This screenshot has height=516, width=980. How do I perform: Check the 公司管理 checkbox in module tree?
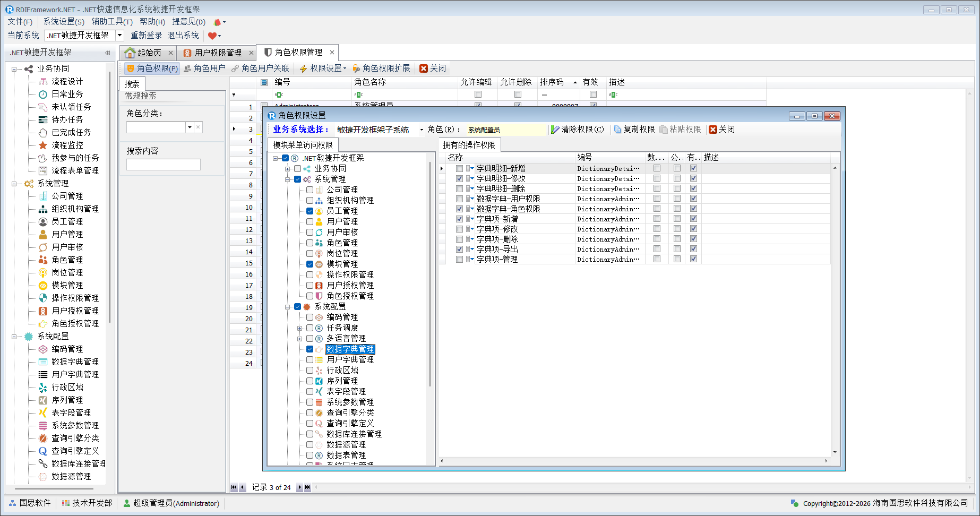point(310,190)
